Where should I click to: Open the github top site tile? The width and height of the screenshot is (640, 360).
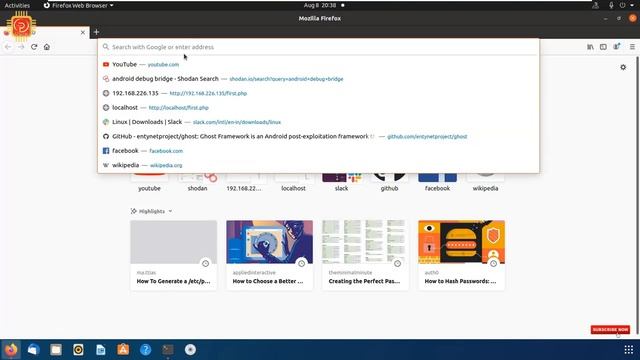tap(389, 182)
